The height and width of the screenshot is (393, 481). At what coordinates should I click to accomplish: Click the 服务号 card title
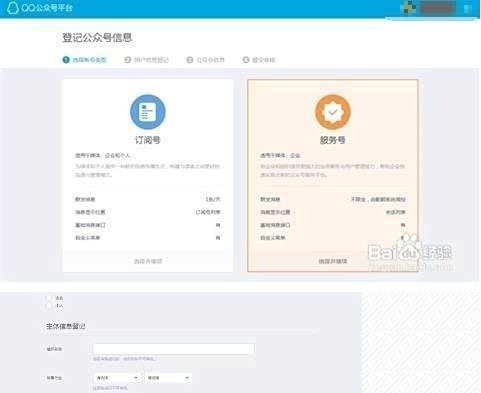coord(333,140)
